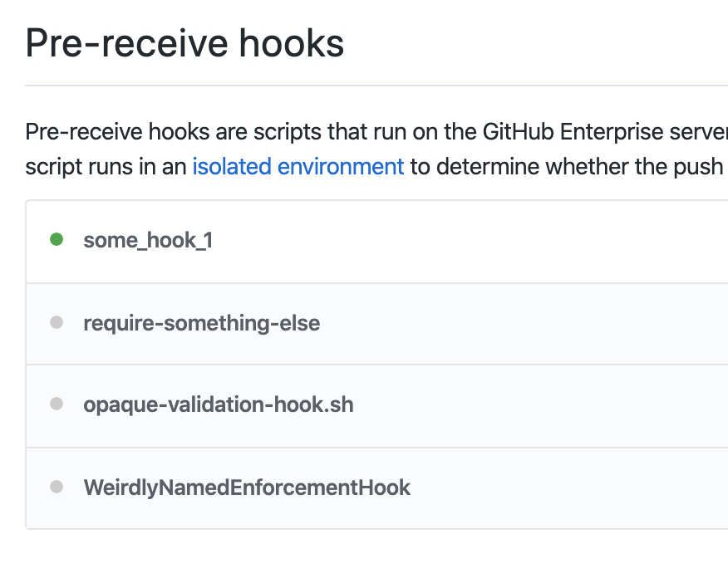Image resolution: width=728 pixels, height=573 pixels.
Task: Click the gray dot next to opaque-validation-hook.sh
Action: (x=57, y=404)
